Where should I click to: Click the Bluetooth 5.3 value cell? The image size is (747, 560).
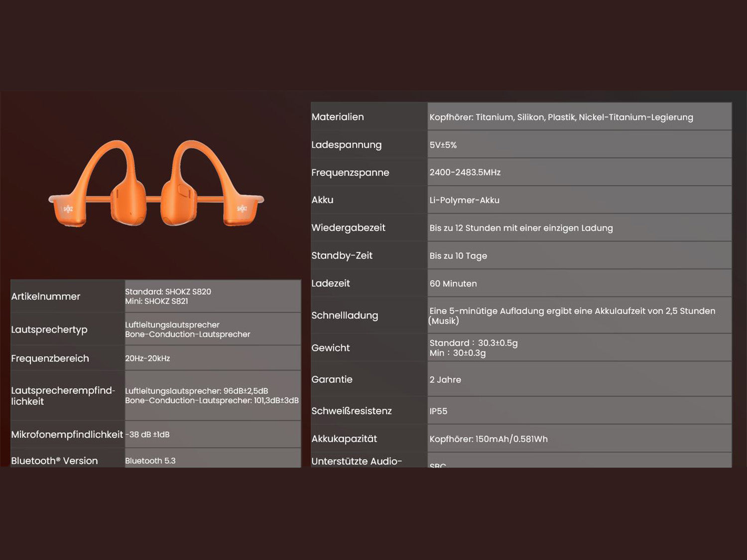[x=150, y=461]
